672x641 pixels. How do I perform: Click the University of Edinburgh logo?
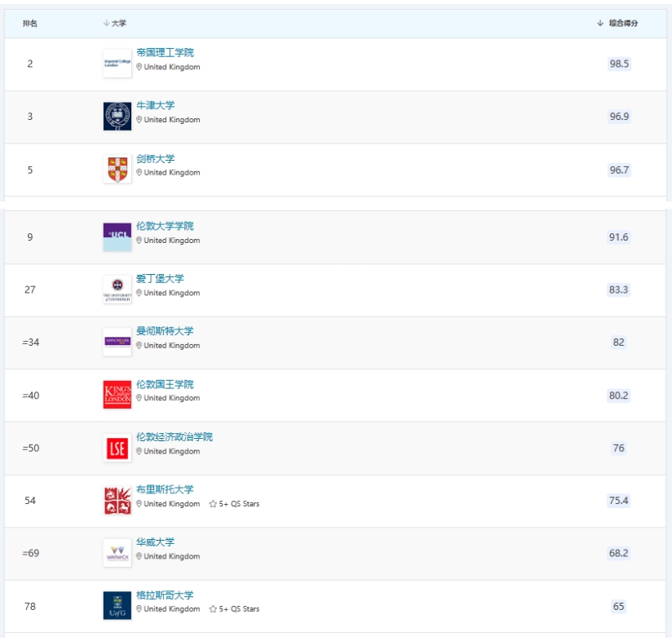point(117,290)
